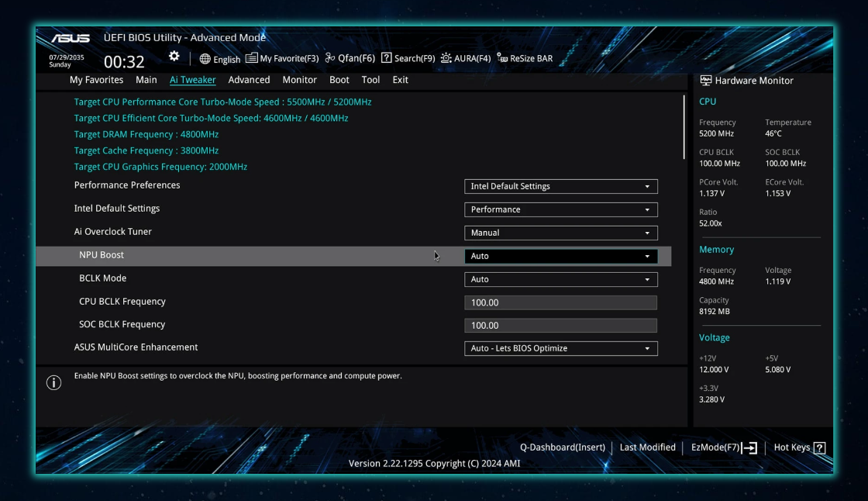
Task: Click the settings gear icon near the clock
Action: (174, 56)
